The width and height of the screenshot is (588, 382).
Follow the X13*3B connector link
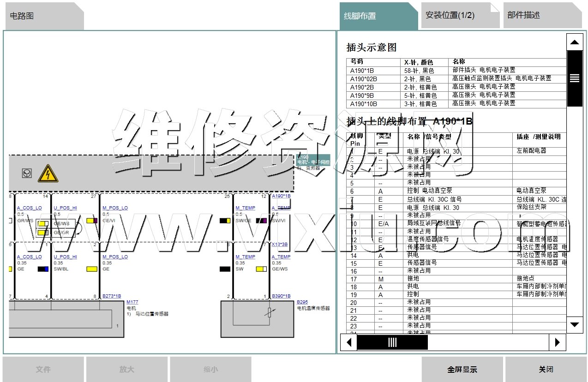click(280, 245)
